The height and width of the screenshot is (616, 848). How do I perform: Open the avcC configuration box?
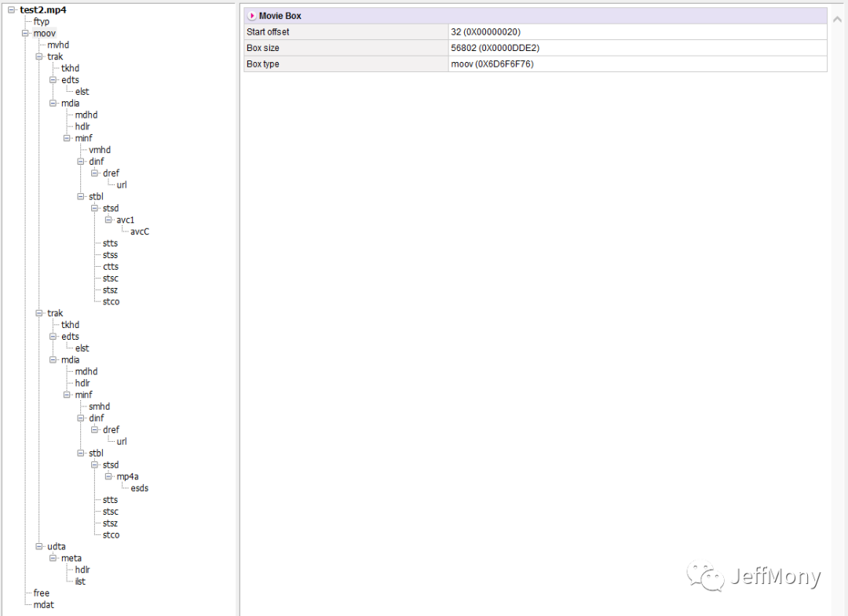tap(140, 231)
